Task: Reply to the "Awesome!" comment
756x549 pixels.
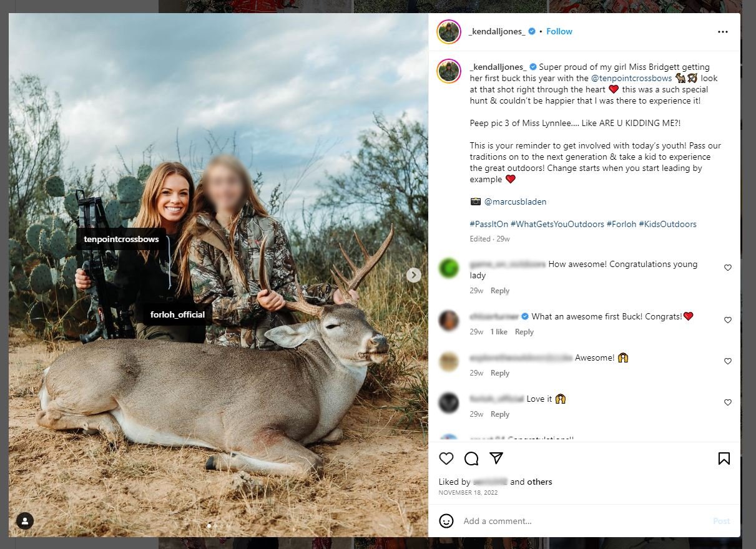Action: click(x=500, y=373)
